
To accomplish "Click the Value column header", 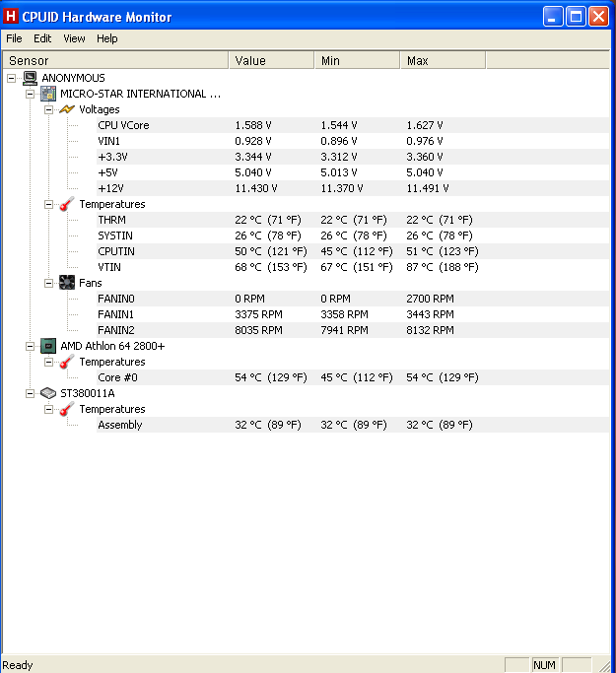I will click(271, 60).
